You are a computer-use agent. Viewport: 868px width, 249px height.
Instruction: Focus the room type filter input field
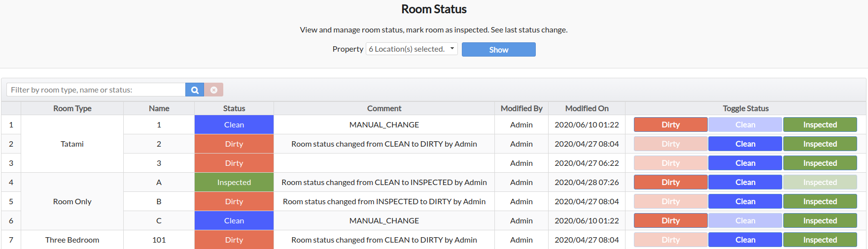coord(96,90)
